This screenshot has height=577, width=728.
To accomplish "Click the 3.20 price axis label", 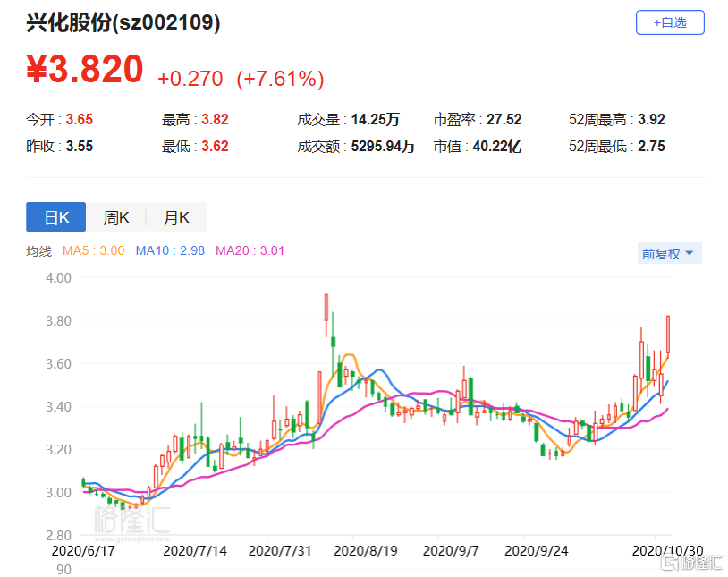I will 58,449.
